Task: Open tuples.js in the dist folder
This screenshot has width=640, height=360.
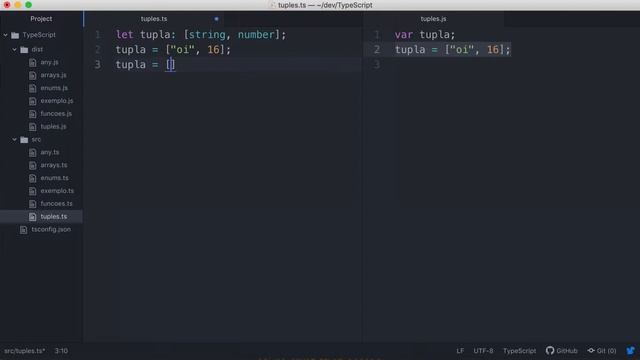Action: click(53, 127)
